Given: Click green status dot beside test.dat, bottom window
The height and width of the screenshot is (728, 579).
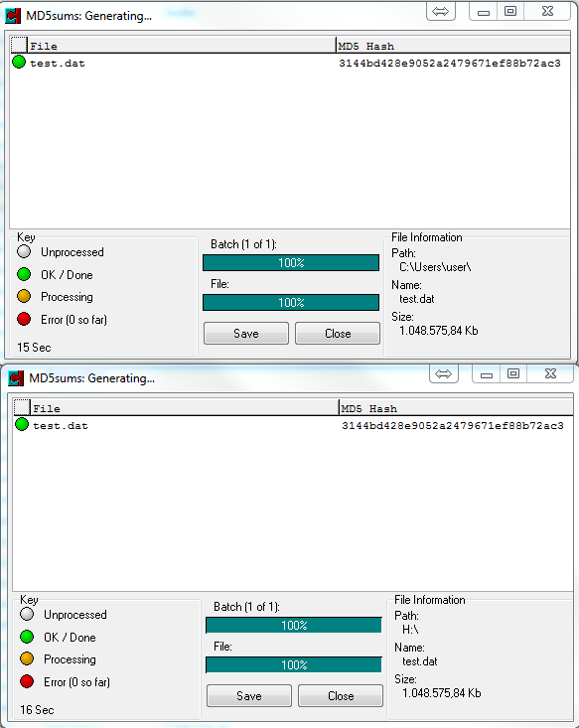Looking at the screenshot, I should point(22,424).
